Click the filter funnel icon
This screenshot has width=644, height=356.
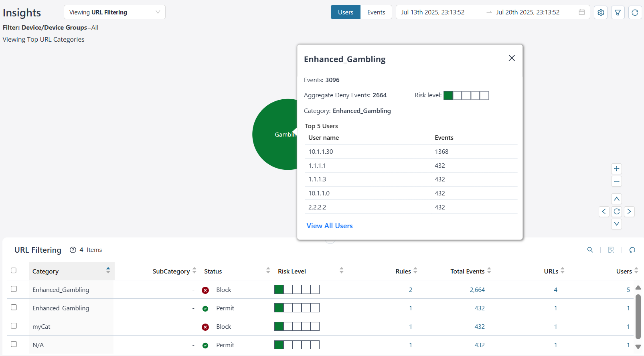point(618,12)
